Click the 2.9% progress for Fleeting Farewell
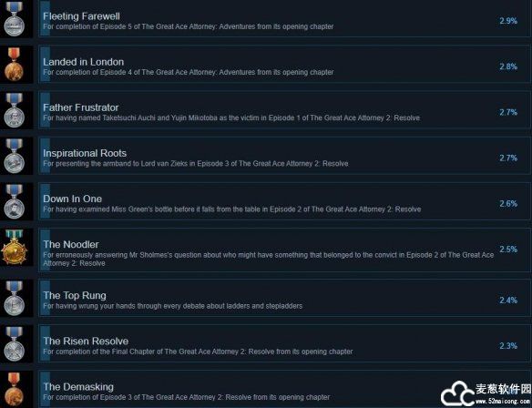The image size is (532, 408). [508, 21]
